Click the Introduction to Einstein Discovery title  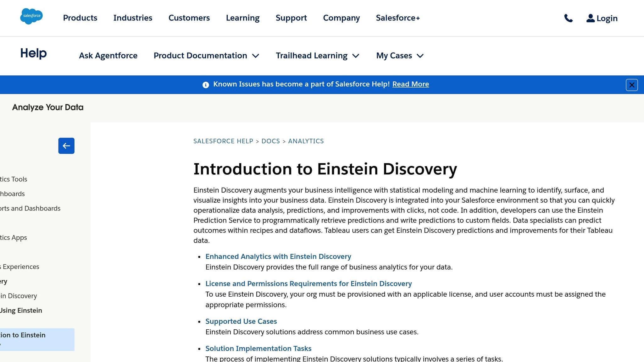click(325, 169)
